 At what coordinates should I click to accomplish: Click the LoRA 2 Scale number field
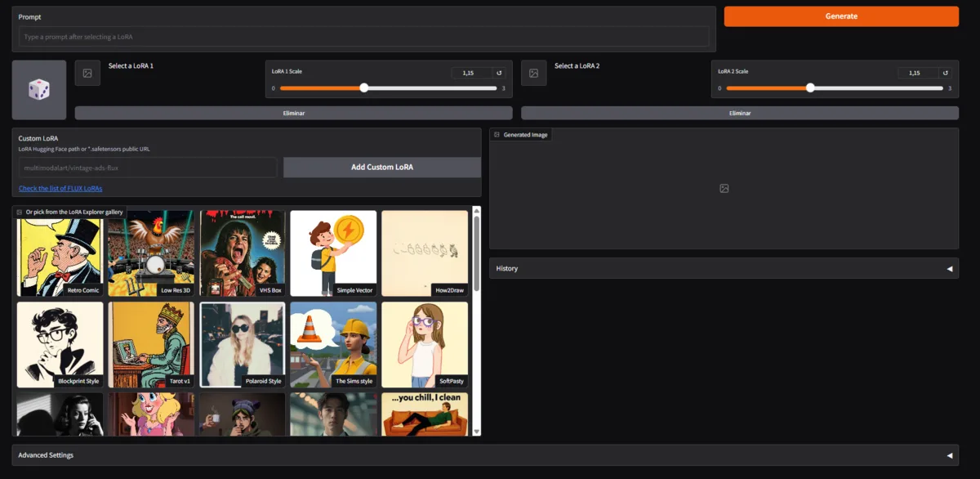click(918, 73)
